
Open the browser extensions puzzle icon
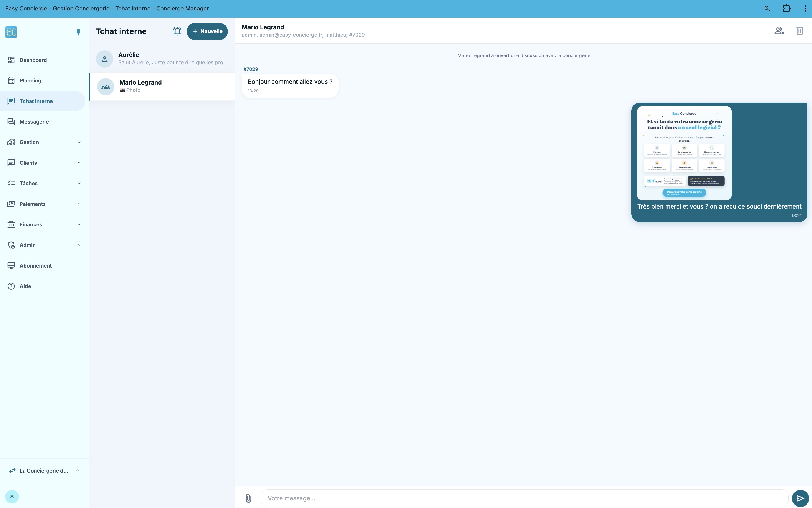pos(787,8)
